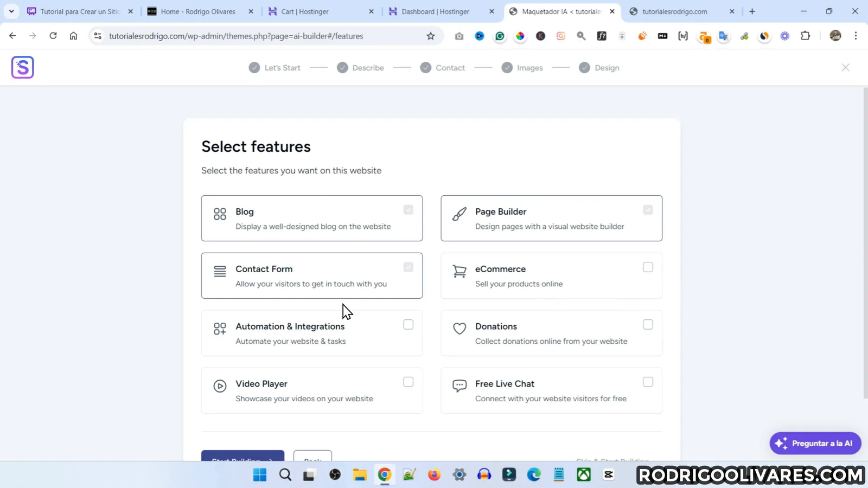Click the Page Builder brush icon

click(x=459, y=214)
